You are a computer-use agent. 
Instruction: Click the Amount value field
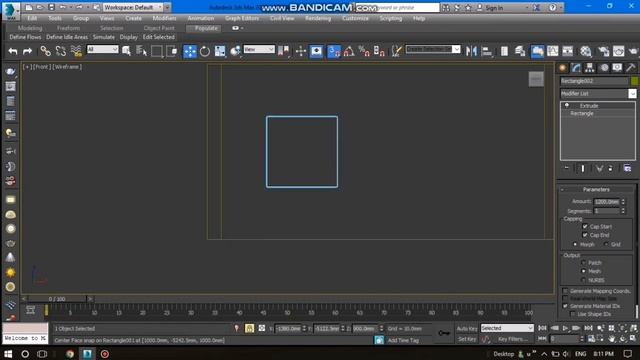[607, 202]
